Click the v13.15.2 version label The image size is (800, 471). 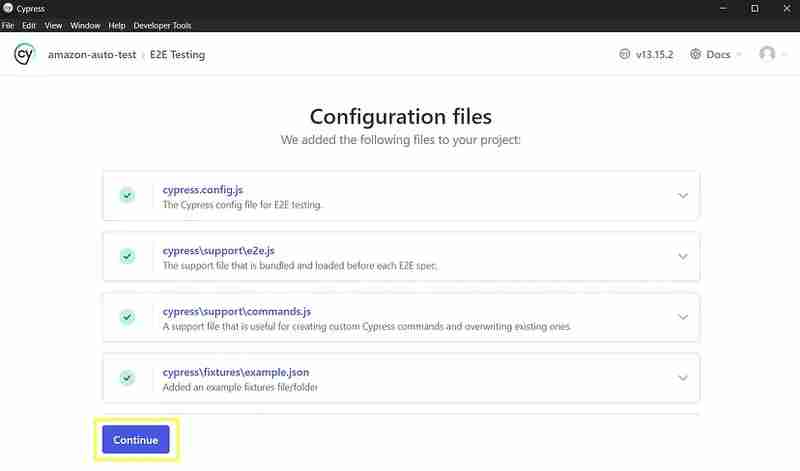point(657,55)
